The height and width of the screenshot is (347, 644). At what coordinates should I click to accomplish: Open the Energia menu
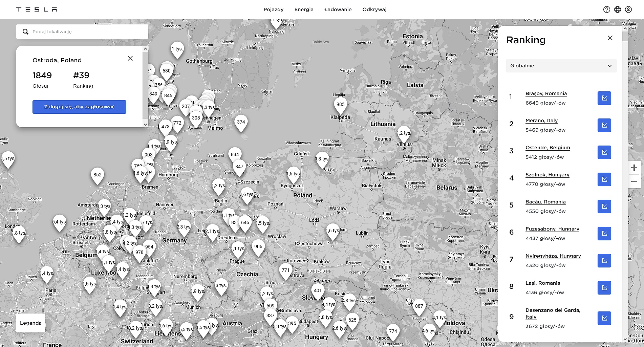coord(304,9)
